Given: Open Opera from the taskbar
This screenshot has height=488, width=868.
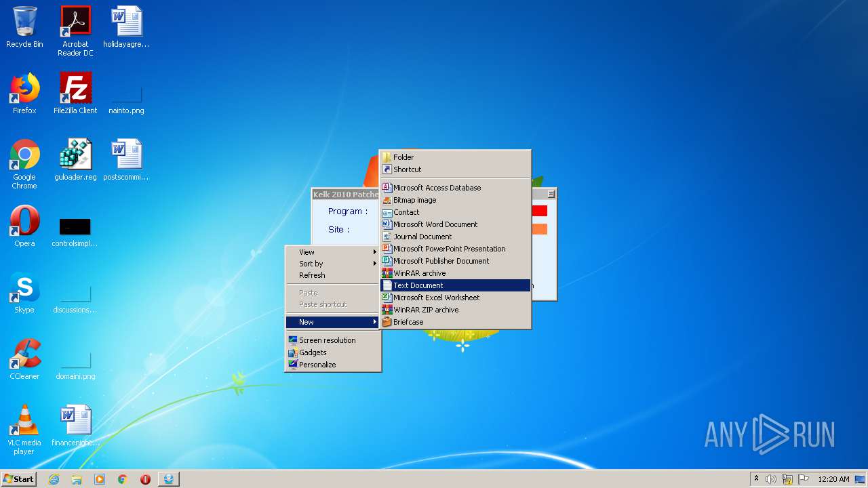Looking at the screenshot, I should pos(145,479).
